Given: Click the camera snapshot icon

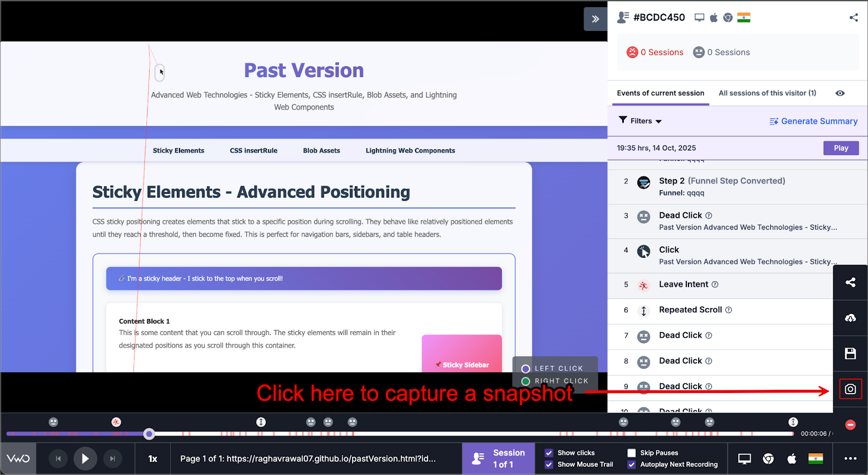Looking at the screenshot, I should pos(850,389).
